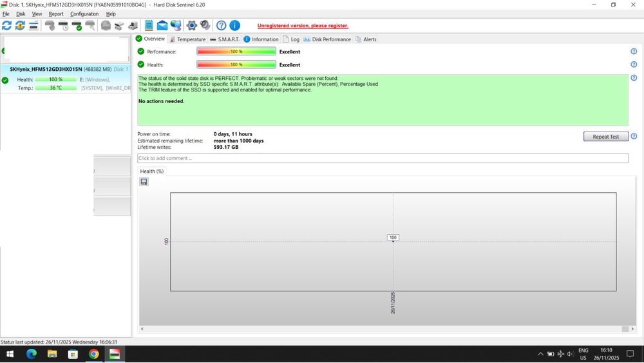
Task: Click the sidebar Temp 36 °C green bar
Action: [x=55, y=88]
